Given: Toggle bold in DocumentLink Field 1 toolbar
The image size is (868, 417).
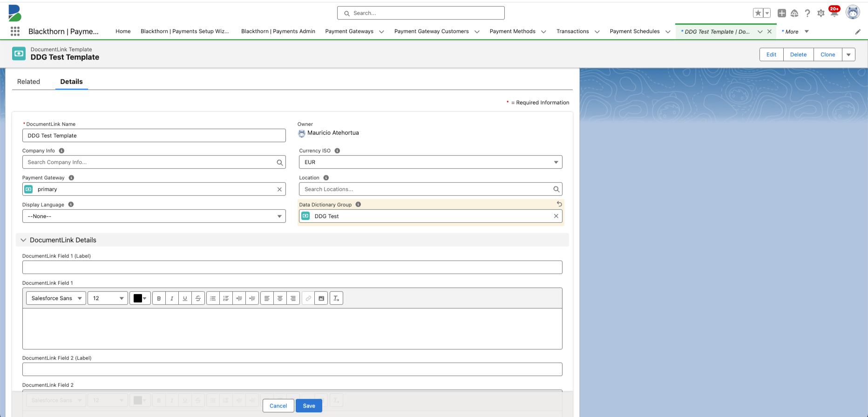Looking at the screenshot, I should point(159,298).
